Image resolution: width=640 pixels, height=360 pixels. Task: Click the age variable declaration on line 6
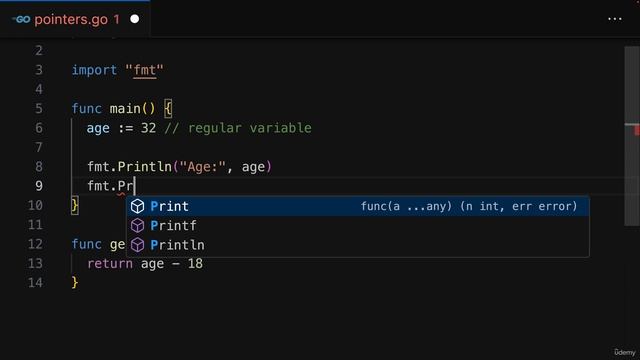coord(98,129)
